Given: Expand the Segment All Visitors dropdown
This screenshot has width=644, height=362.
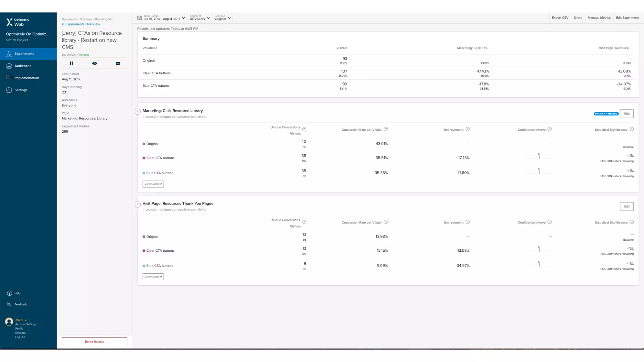Looking at the screenshot, I should click(200, 18).
